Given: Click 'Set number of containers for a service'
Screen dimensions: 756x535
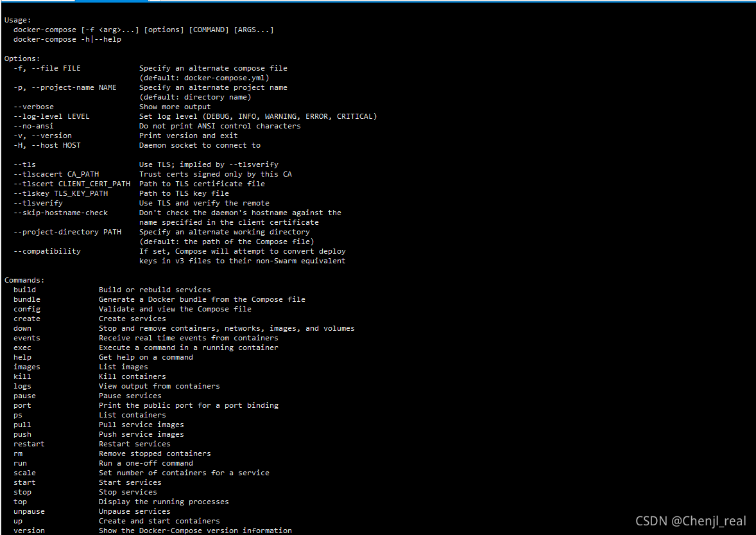Looking at the screenshot, I should (x=184, y=474).
